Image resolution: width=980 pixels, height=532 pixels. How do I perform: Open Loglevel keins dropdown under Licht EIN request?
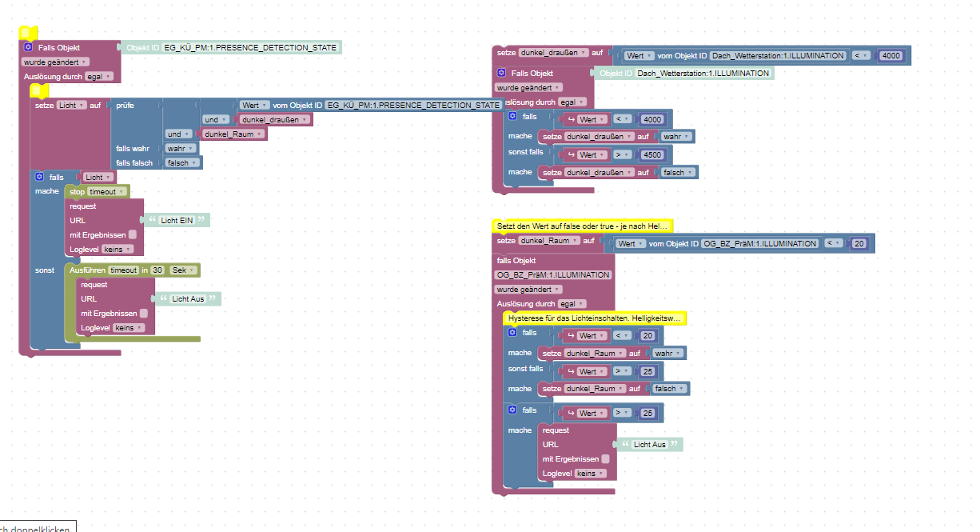[118, 250]
